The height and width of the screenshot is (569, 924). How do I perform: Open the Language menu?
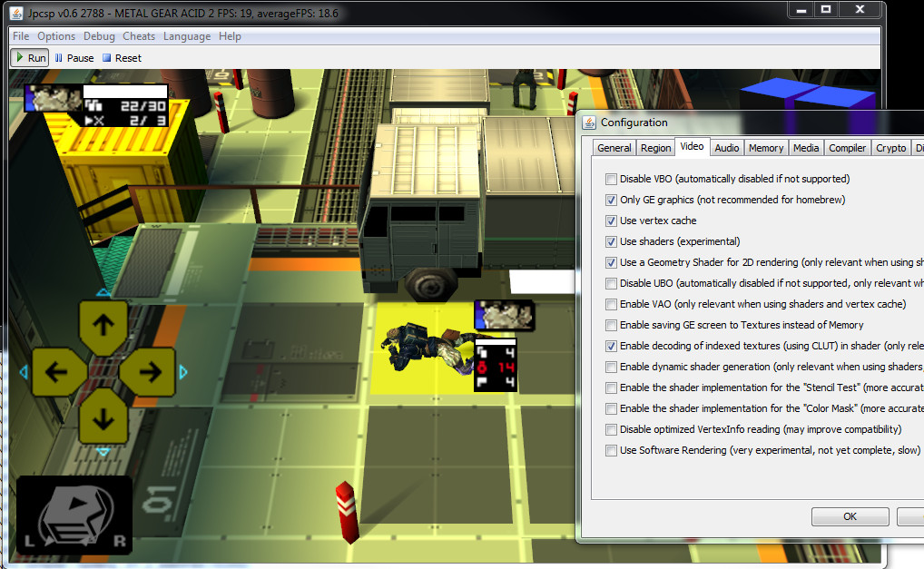(187, 36)
